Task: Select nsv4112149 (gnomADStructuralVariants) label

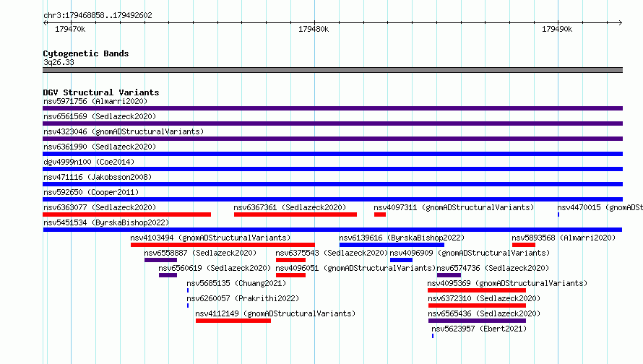Action: coord(275,313)
